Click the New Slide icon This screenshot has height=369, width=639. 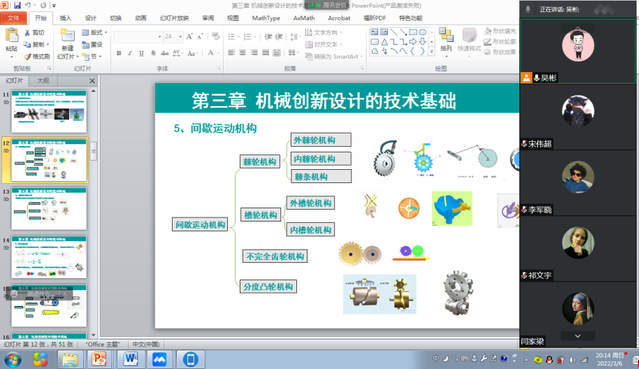(x=67, y=44)
